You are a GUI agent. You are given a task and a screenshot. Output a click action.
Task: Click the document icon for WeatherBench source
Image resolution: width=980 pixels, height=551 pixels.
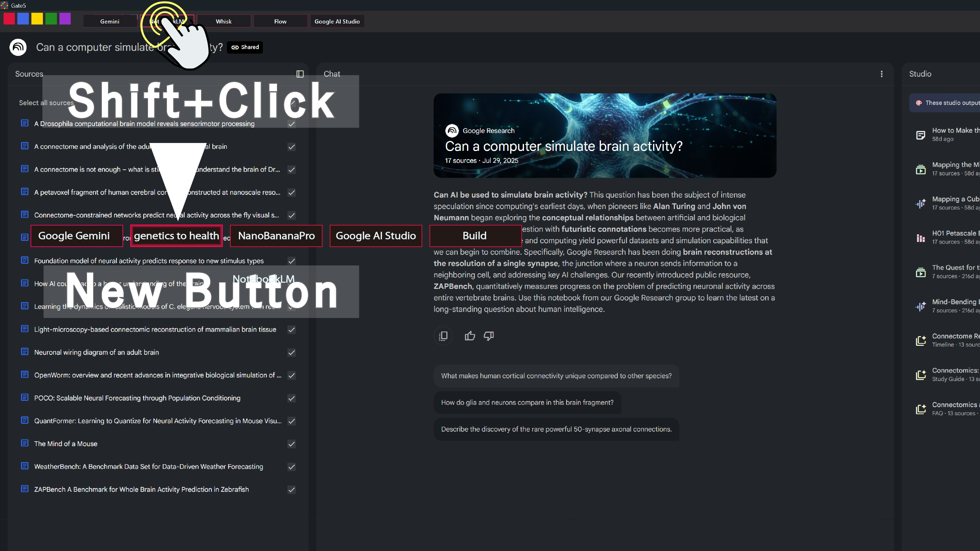pyautogui.click(x=25, y=466)
